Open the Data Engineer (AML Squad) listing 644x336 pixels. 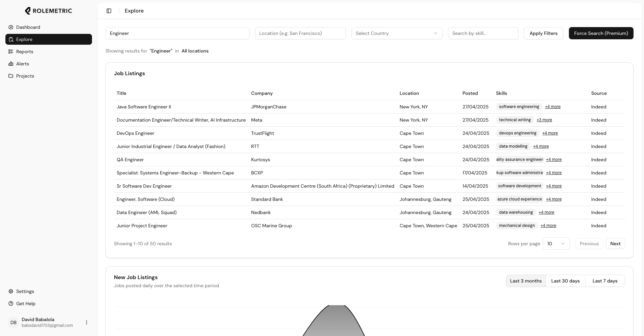tap(146, 212)
